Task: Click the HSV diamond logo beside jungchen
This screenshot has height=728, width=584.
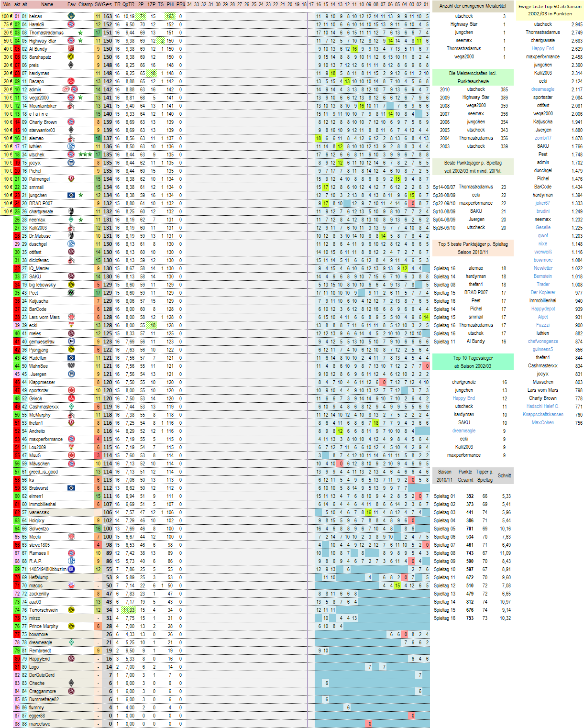Action: pyautogui.click(x=71, y=195)
